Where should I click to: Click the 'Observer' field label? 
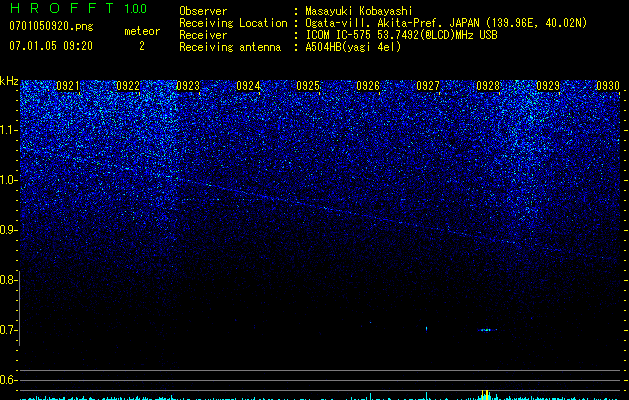pyautogui.click(x=203, y=11)
